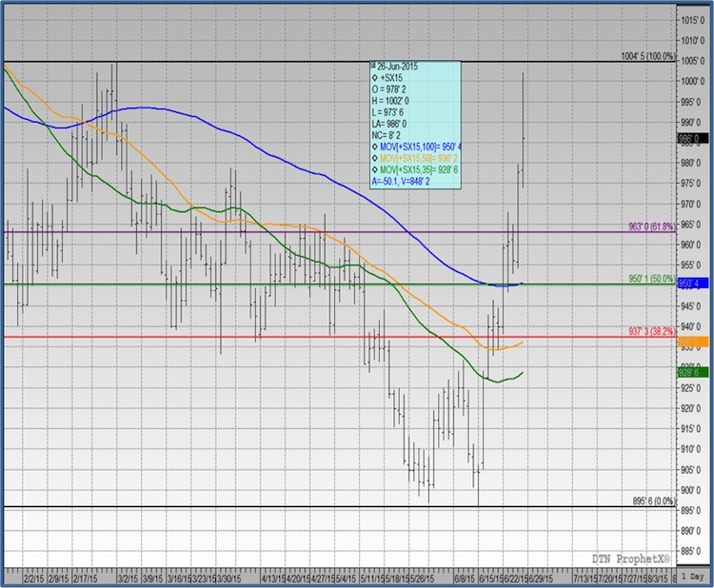Click the diamond beside MOV[+SX15,35]
Image resolution: width=714 pixels, height=588 pixels.
pos(375,169)
